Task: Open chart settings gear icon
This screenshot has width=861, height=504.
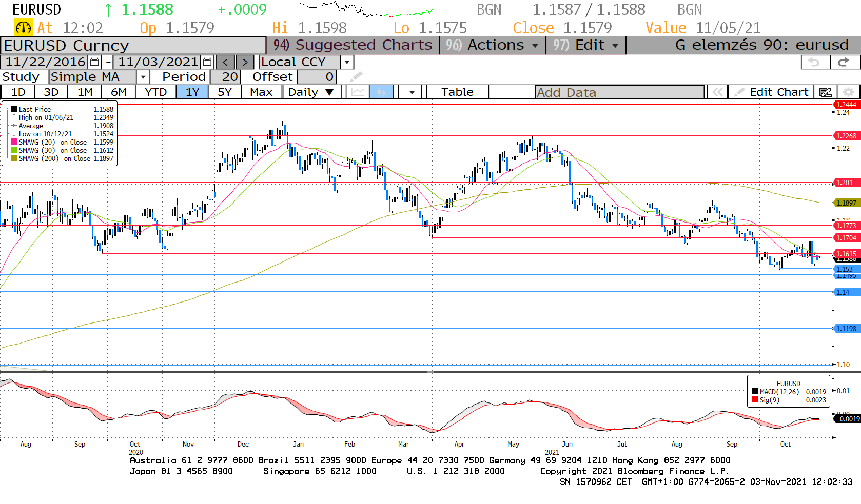Action: pos(848,92)
